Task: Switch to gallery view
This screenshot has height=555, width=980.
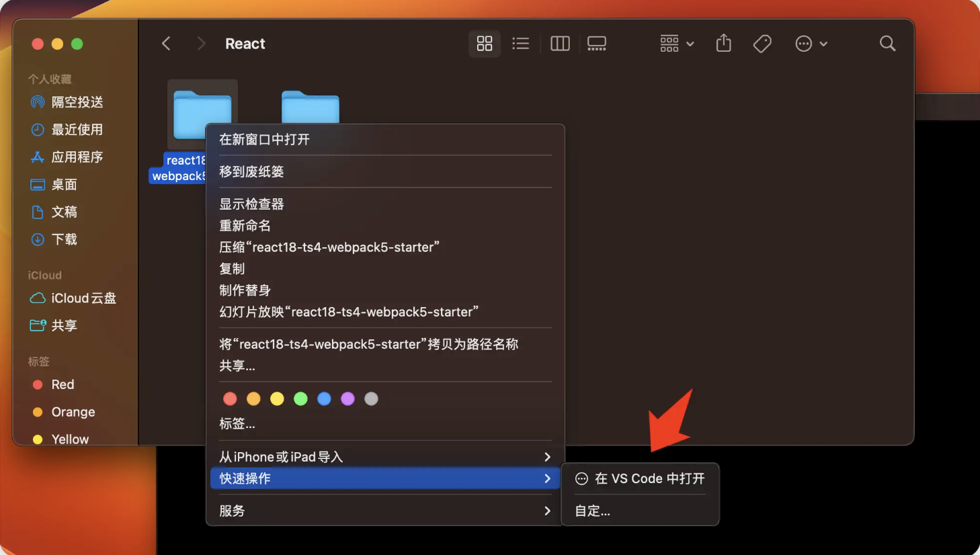Action: point(597,44)
